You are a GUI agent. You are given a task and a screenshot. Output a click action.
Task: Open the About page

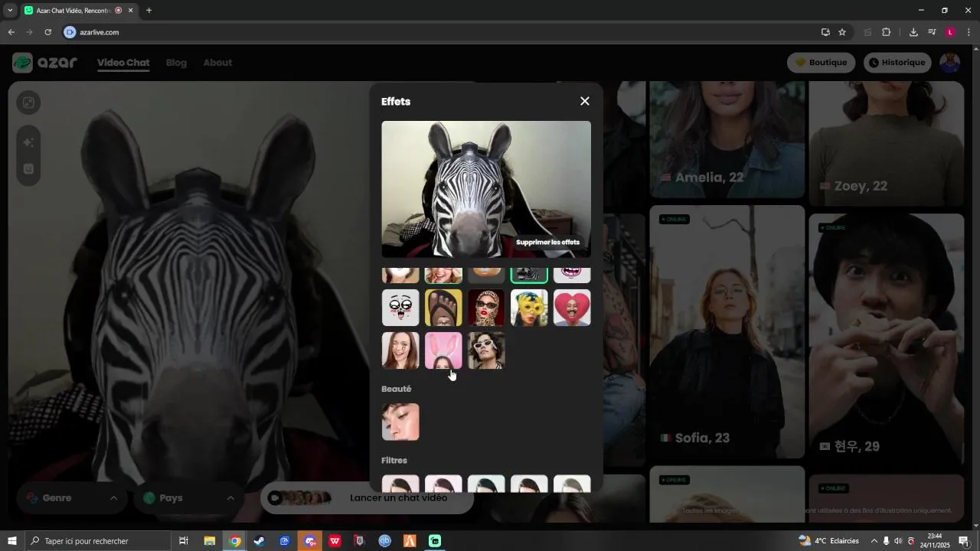[217, 63]
